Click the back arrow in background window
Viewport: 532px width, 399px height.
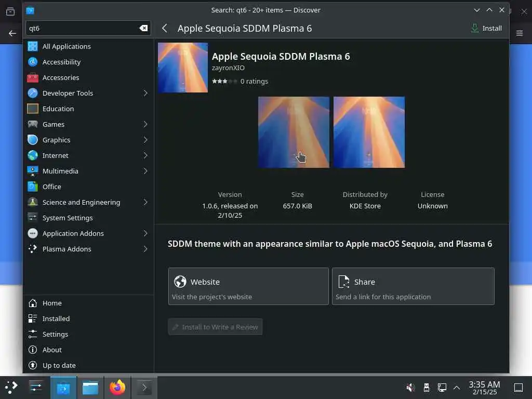pos(12,33)
